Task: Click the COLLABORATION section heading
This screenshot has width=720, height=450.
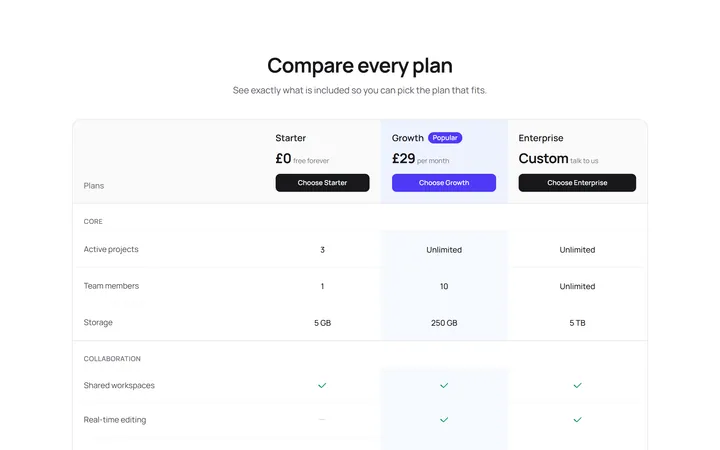Action: point(112,359)
